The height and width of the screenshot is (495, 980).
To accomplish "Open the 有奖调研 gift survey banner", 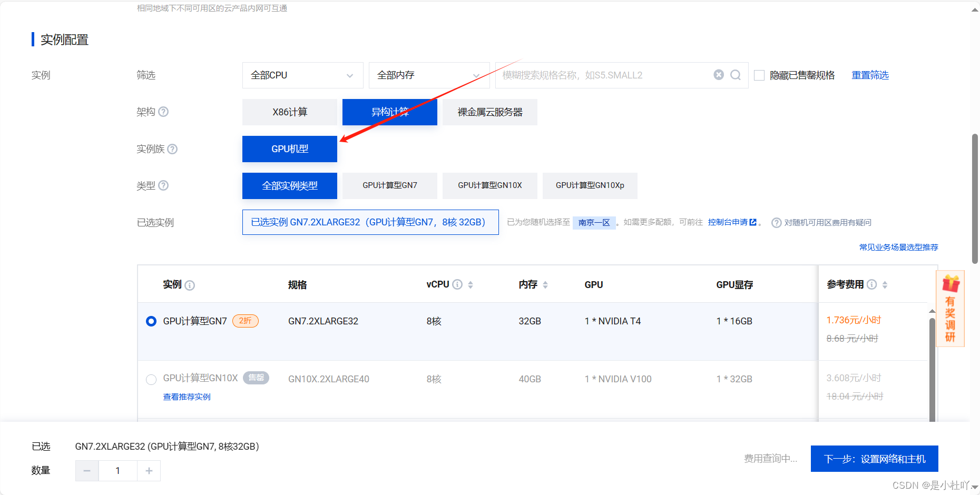I will 950,309.
